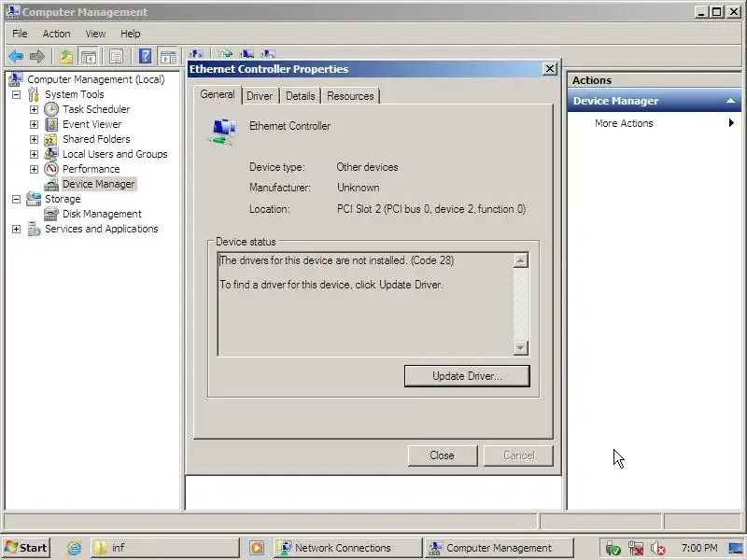The height and width of the screenshot is (560, 747).
Task: Expand the Task Scheduler node
Action: 35,109
